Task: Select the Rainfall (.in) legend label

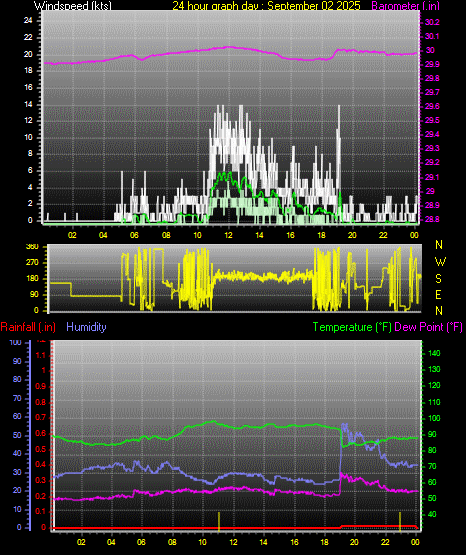Action: (x=28, y=327)
